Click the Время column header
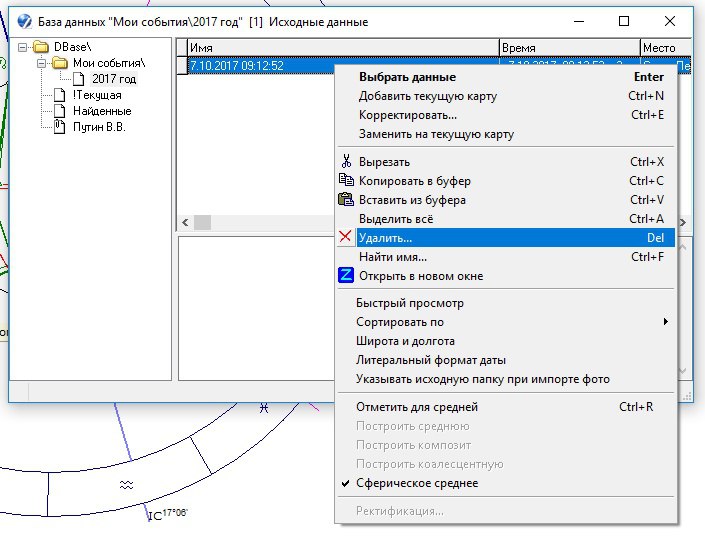Image resolution: width=705 pixels, height=542 pixels. click(x=570, y=48)
